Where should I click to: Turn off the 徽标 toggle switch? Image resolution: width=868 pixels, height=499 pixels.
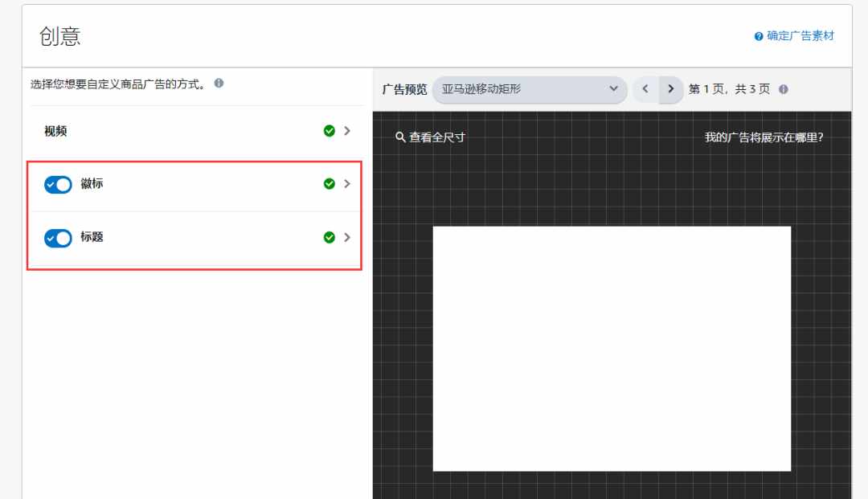point(58,184)
